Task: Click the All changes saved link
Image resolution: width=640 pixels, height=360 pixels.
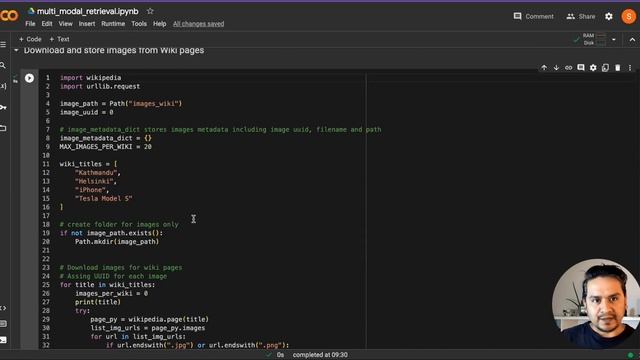Action: [x=198, y=24]
